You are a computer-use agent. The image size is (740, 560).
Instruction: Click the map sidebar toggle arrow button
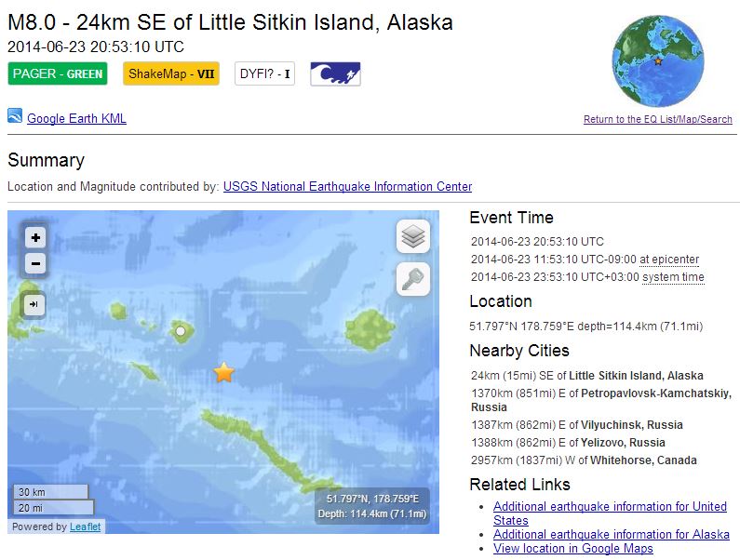pos(34,304)
